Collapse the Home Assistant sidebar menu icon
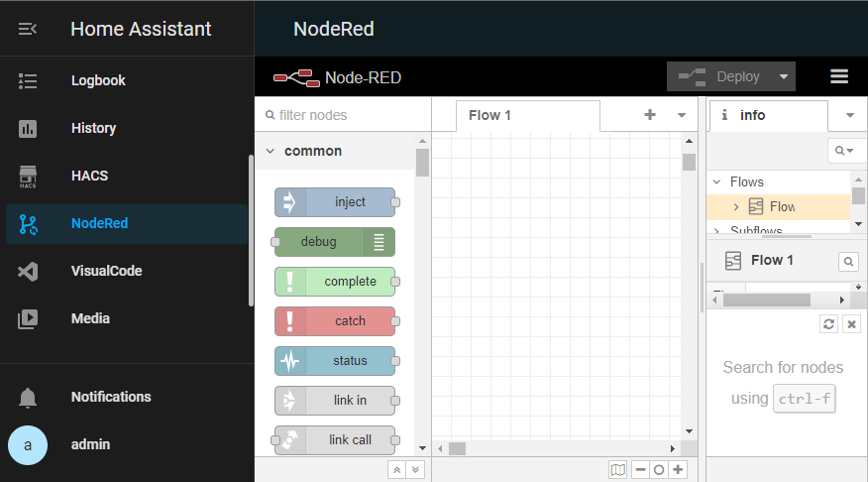The width and height of the screenshot is (868, 482). 27,29
